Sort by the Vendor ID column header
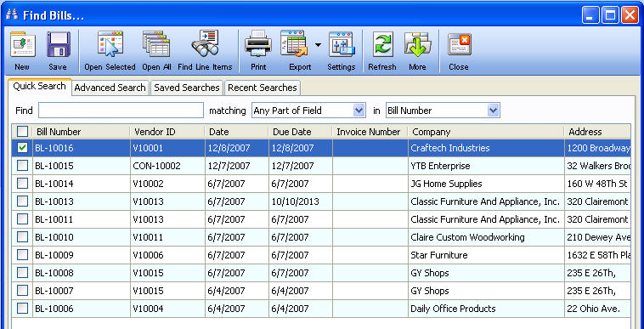This screenshot has height=329, width=644. [x=167, y=132]
